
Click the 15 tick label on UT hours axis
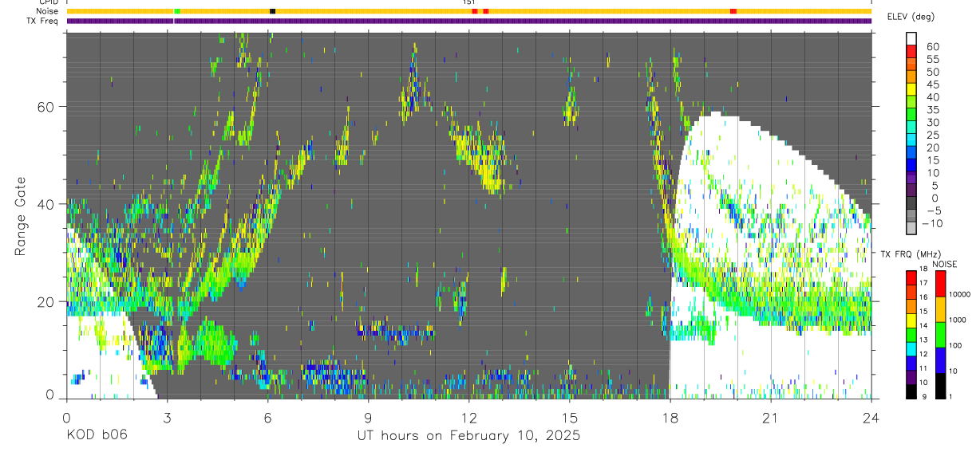click(569, 417)
